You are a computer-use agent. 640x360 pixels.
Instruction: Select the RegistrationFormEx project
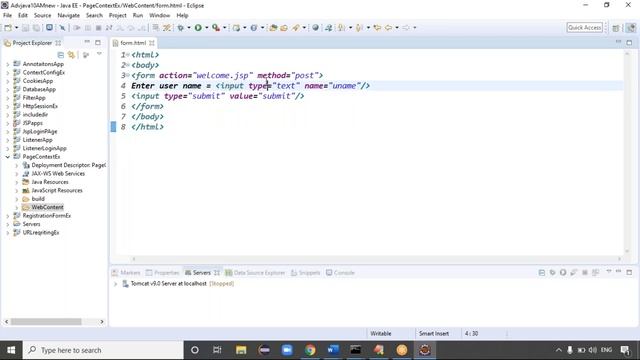47,216
